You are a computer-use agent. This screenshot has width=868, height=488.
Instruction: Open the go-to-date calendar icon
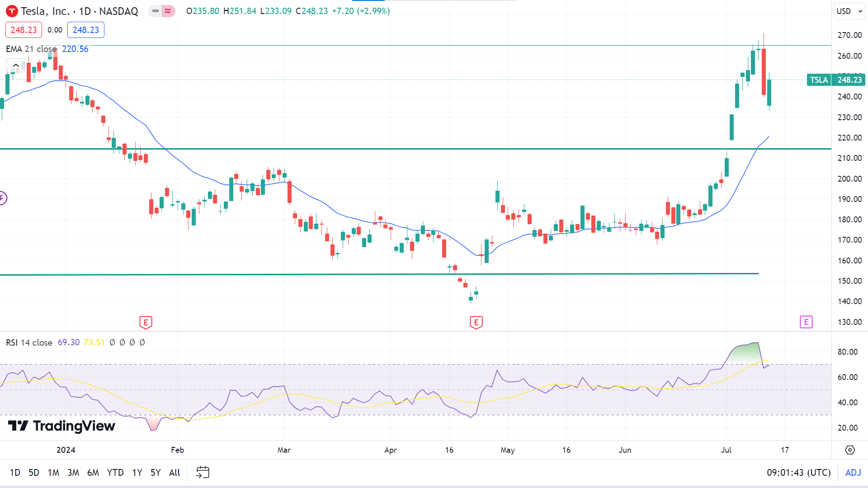203,473
